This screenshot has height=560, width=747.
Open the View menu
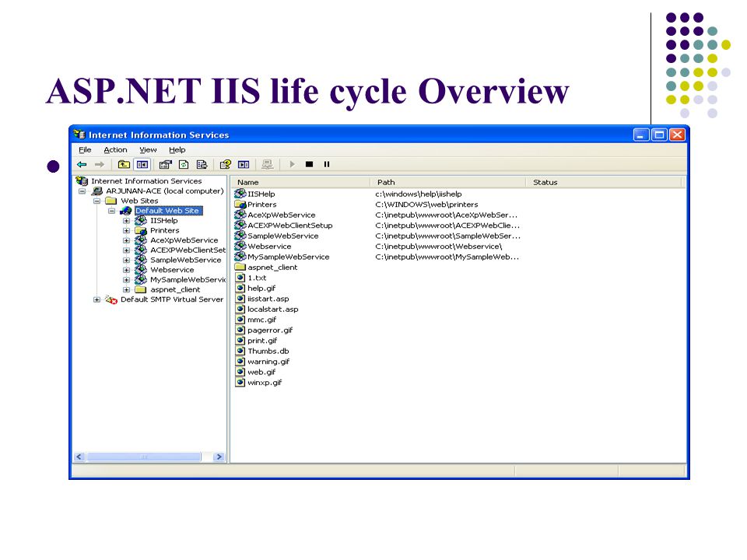tap(148, 149)
